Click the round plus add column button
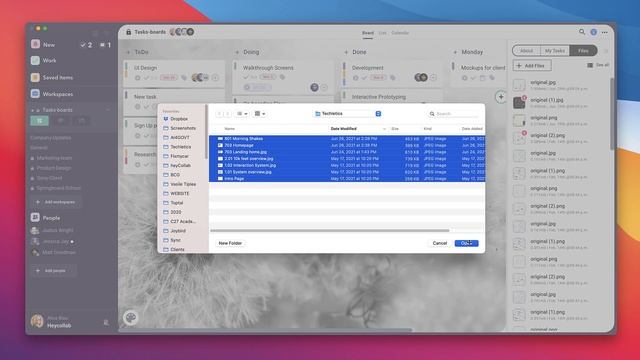The width and height of the screenshot is (640, 360). 500,97
